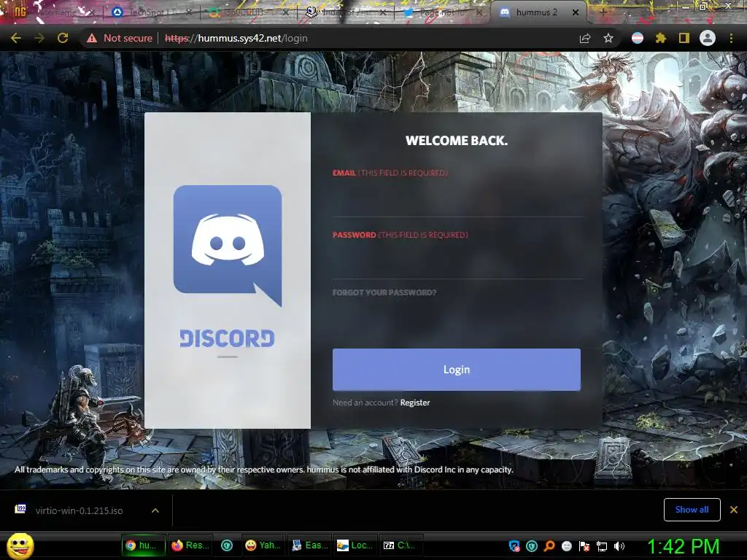Click the share page icon in address bar
This screenshot has width=747, height=560.
click(585, 38)
